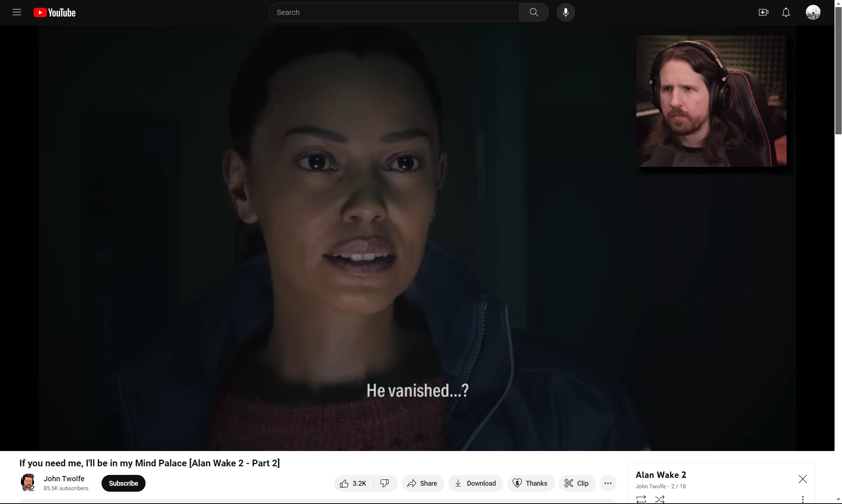Send Thanks to the creator

(x=530, y=483)
